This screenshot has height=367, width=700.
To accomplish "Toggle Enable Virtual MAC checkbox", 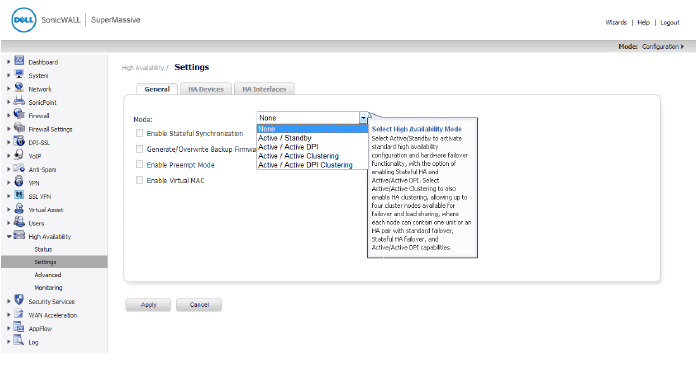I will point(140,180).
